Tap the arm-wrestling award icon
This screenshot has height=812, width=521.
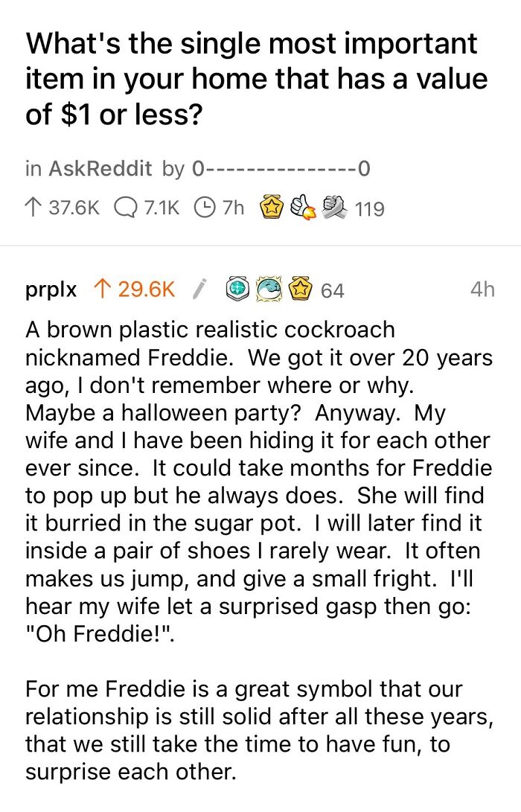pyautogui.click(x=335, y=207)
